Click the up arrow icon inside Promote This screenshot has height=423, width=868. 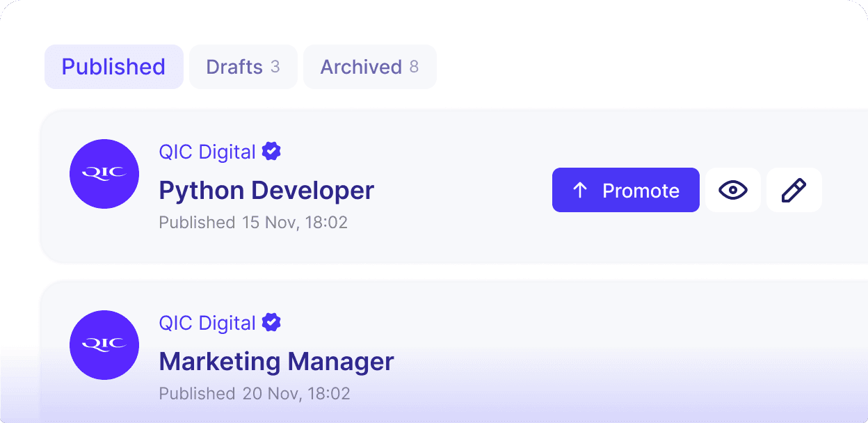(x=580, y=191)
